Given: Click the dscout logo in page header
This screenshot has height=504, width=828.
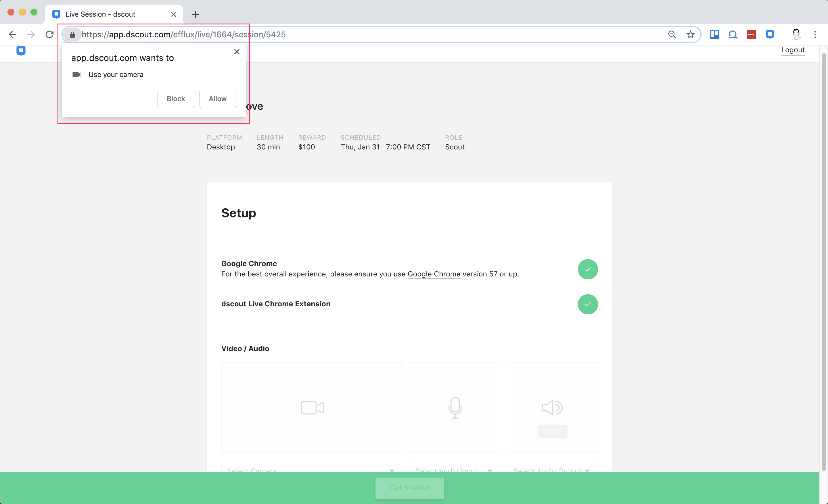Looking at the screenshot, I should tap(21, 51).
